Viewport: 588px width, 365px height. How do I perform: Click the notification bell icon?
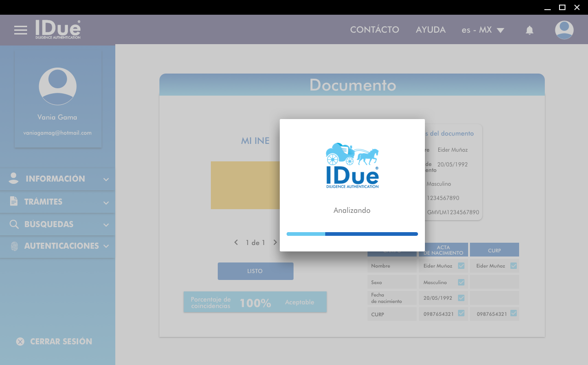click(530, 30)
